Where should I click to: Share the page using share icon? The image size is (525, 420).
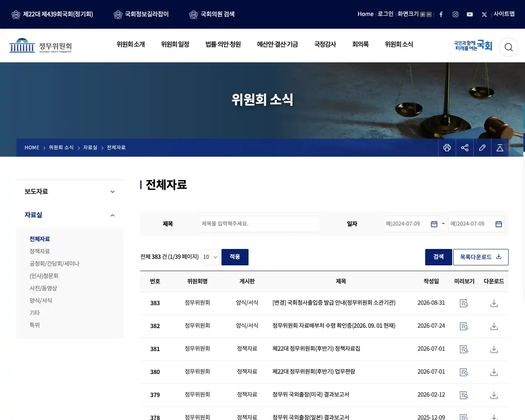465,148
